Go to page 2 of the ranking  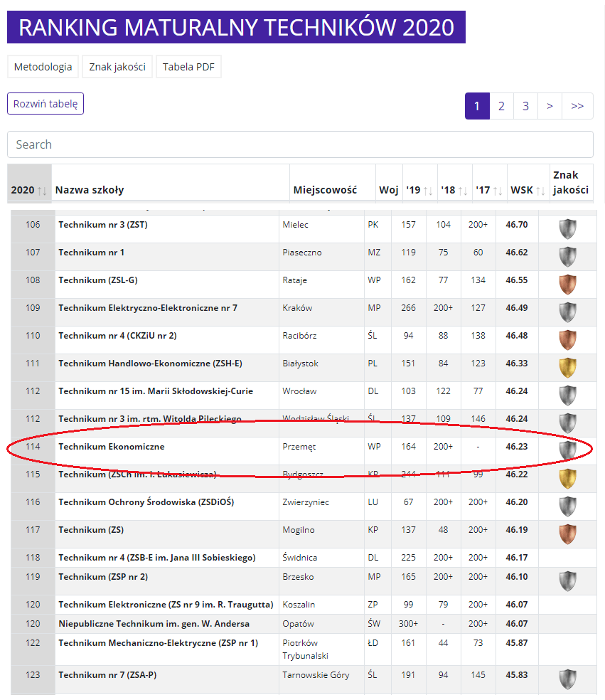click(x=501, y=106)
